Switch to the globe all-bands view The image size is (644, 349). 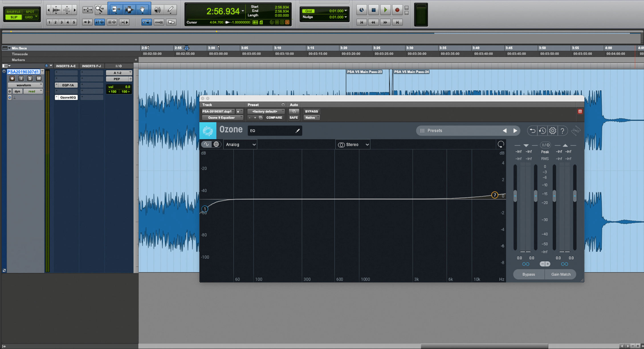pyautogui.click(x=216, y=144)
